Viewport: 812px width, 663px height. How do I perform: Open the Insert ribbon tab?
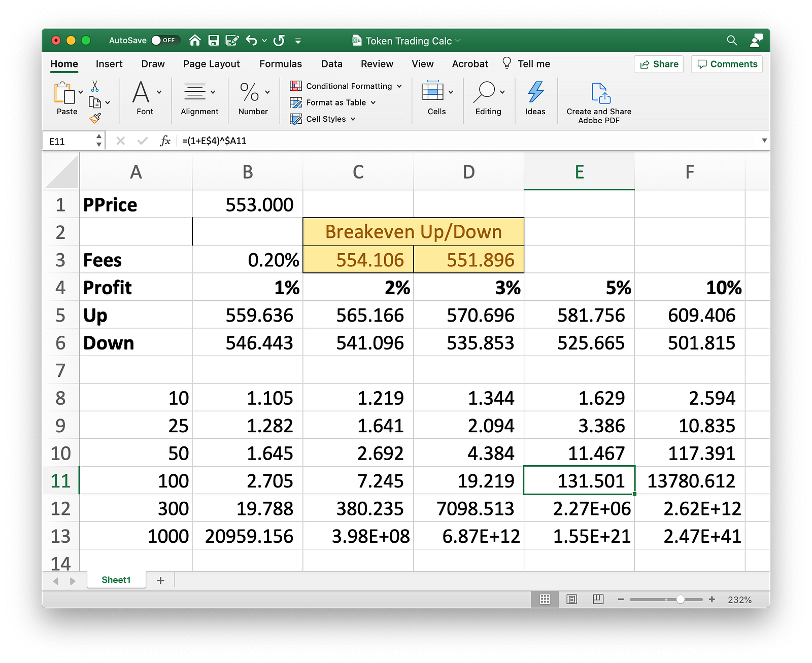click(109, 64)
